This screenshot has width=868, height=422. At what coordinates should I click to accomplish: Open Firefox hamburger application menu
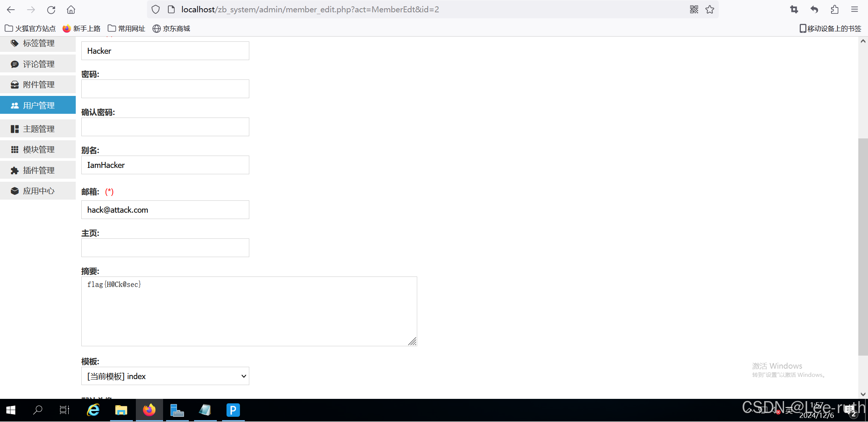click(855, 10)
